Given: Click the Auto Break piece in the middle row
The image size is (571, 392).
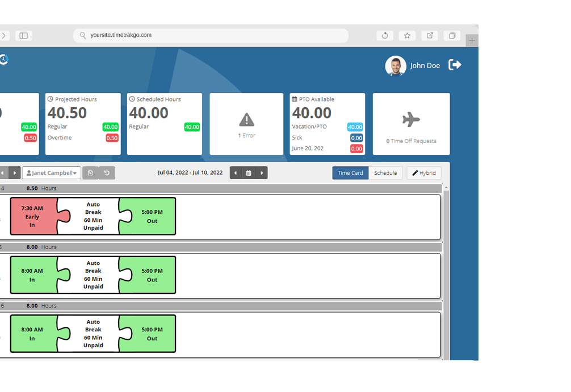Looking at the screenshot, I should [x=93, y=275].
